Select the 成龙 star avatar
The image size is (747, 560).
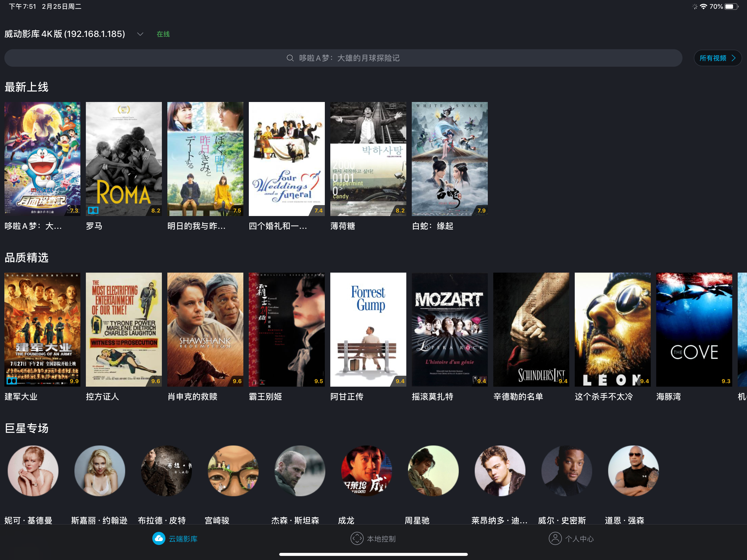click(366, 471)
